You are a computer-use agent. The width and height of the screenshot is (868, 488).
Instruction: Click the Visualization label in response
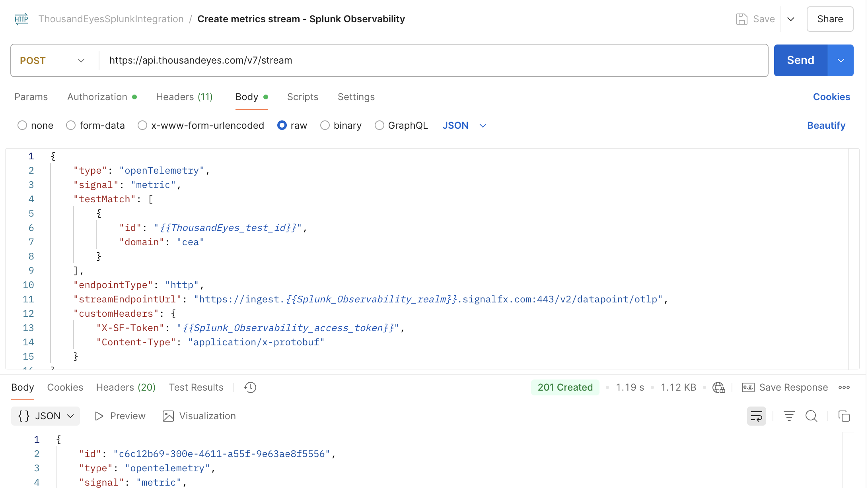coord(207,416)
